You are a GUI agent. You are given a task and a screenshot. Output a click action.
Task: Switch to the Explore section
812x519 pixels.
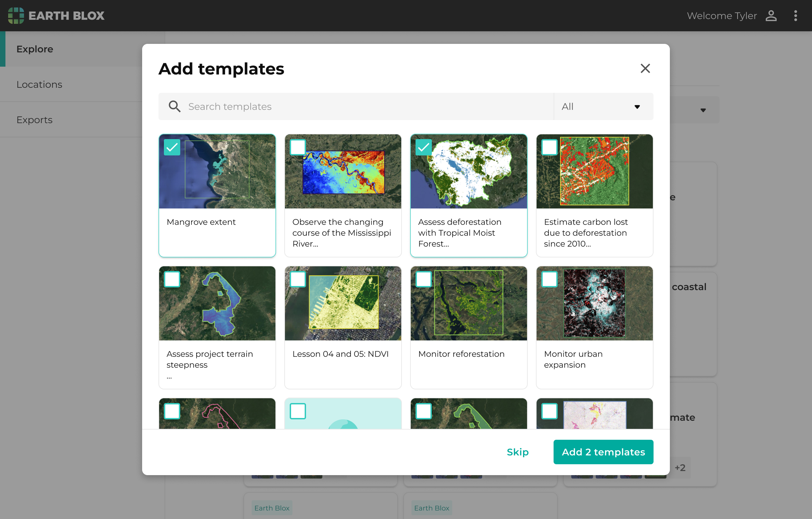[35, 49]
